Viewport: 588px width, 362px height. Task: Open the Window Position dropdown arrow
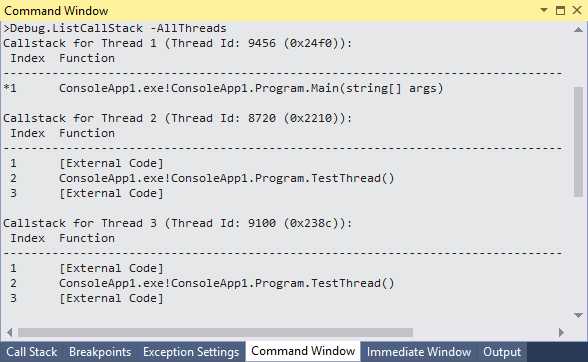[x=543, y=10]
